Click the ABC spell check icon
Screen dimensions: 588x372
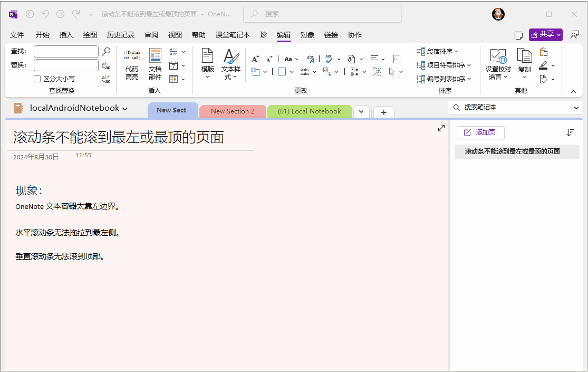coord(329,59)
